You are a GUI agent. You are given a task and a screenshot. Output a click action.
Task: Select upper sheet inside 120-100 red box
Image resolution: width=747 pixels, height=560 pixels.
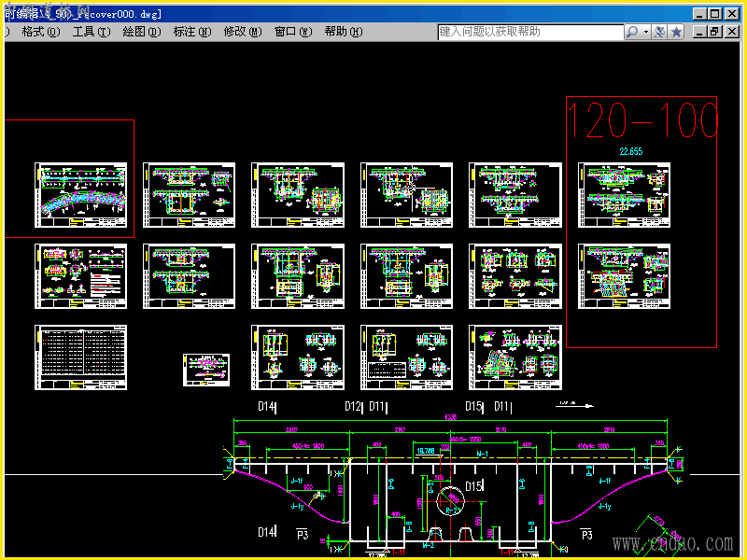pyautogui.click(x=624, y=195)
